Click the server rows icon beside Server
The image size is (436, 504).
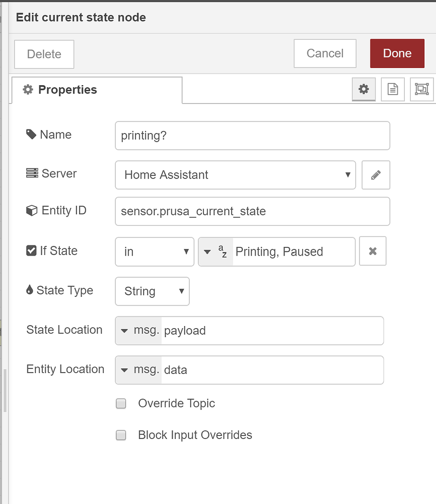point(32,173)
